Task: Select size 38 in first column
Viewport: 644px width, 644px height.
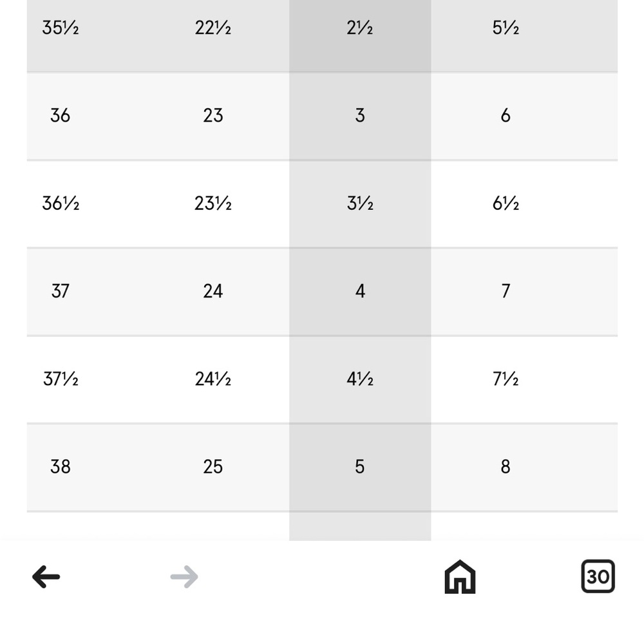Action: pos(61,466)
